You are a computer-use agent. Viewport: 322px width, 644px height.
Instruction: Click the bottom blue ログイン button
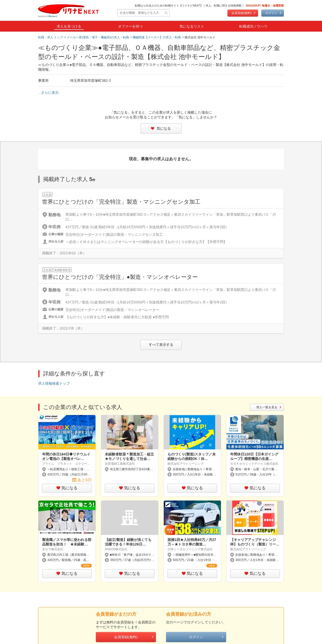[x=196, y=637]
